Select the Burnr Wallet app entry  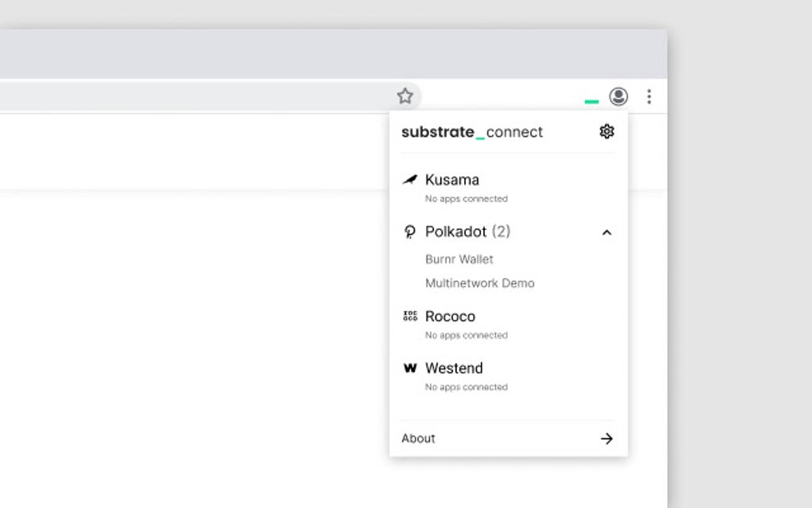pyautogui.click(x=459, y=259)
